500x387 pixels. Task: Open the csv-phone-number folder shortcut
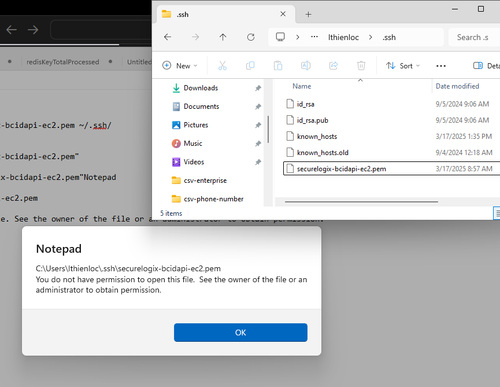(213, 199)
